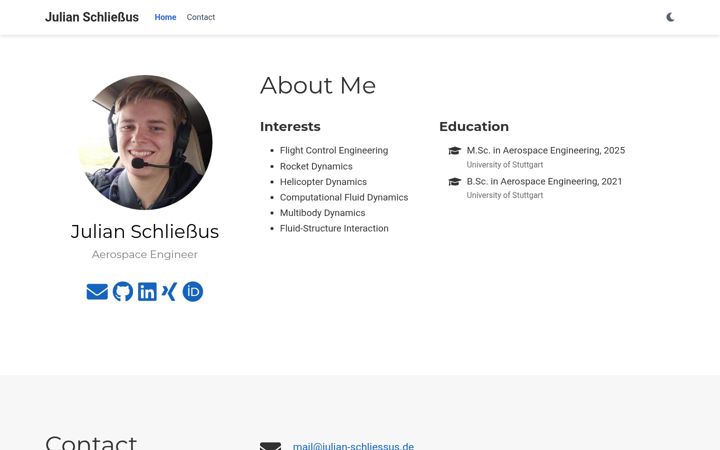This screenshot has height=450, width=720.
Task: Open the email envelope icon under the profile
Action: 97,292
